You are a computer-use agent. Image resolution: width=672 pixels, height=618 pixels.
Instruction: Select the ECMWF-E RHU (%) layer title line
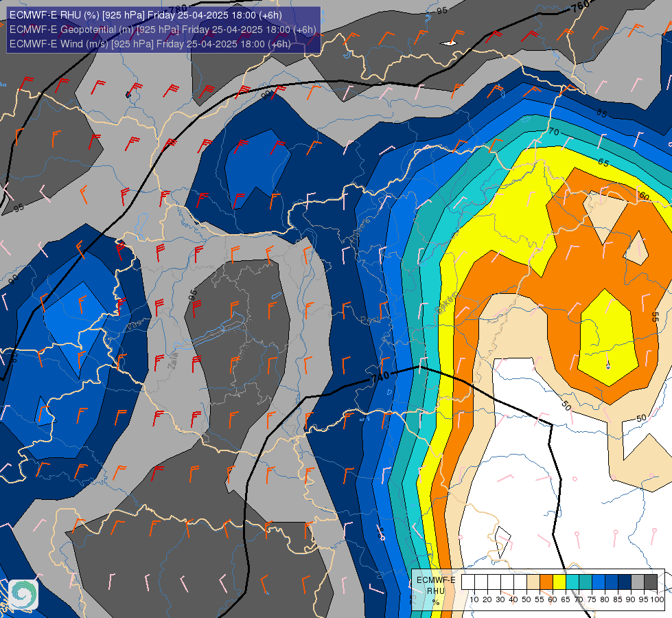point(146,15)
